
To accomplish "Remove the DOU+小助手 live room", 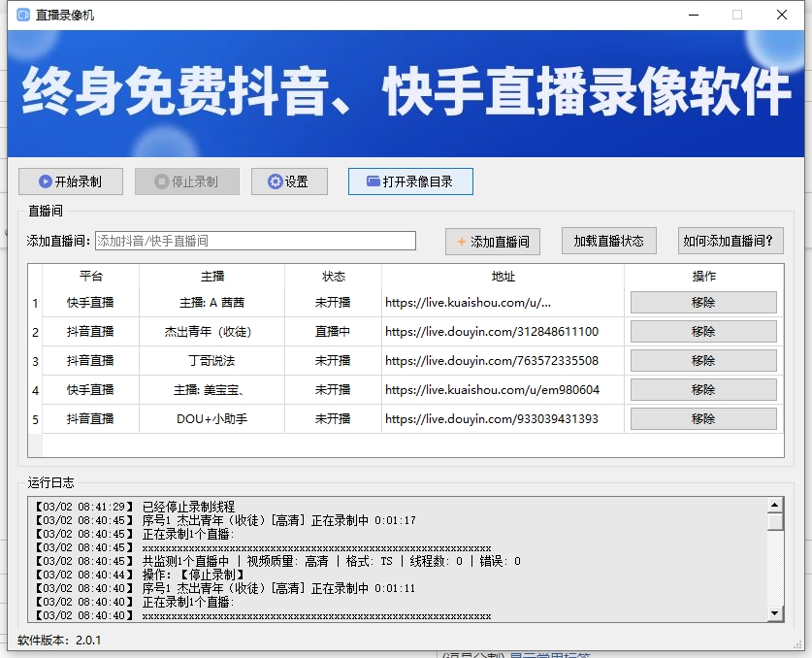I will coord(703,419).
